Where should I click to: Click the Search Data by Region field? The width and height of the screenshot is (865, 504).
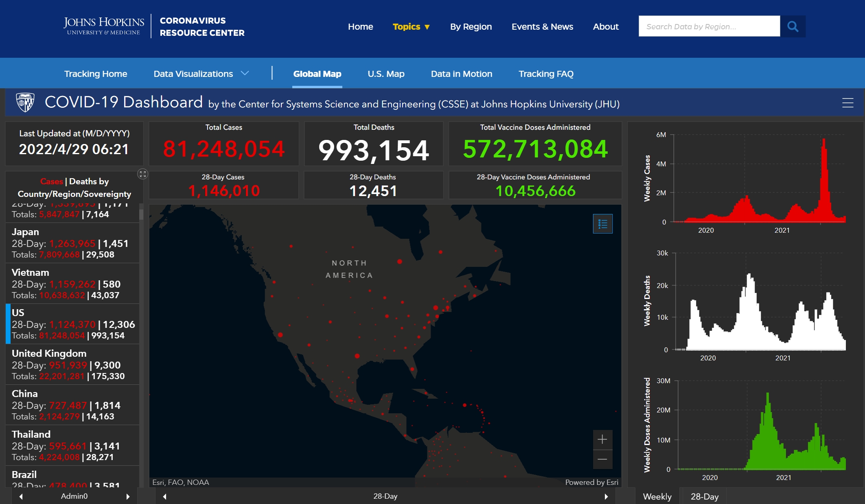click(x=709, y=26)
